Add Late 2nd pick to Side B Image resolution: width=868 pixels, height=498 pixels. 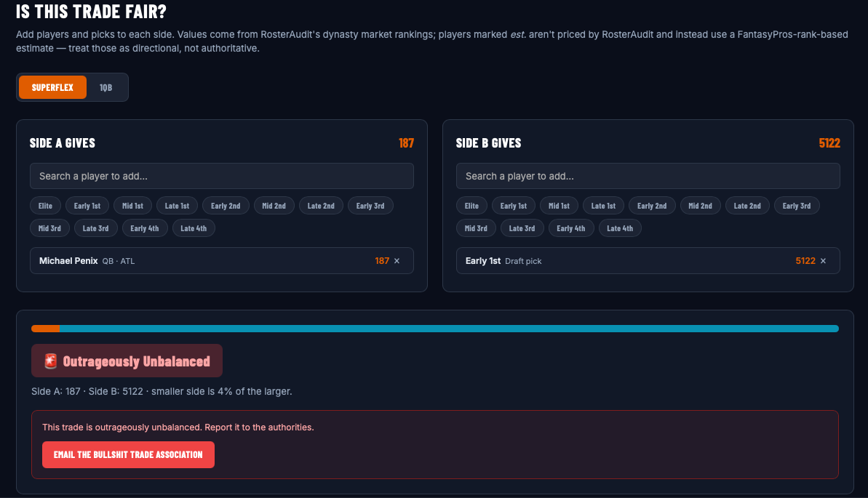click(x=747, y=206)
